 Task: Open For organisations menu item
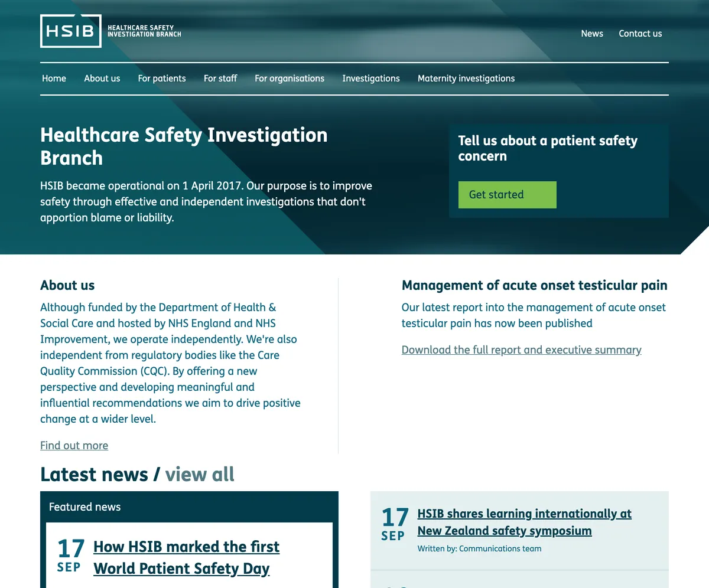[290, 79]
